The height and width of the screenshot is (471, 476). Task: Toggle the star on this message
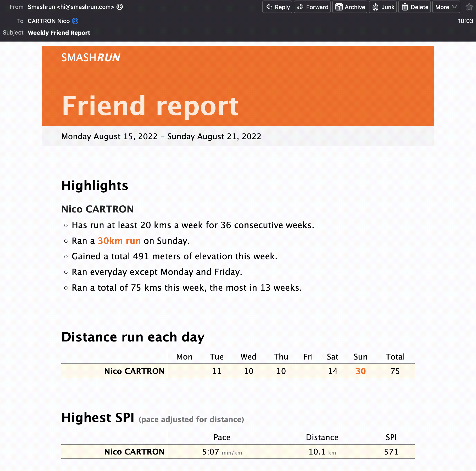point(469,7)
